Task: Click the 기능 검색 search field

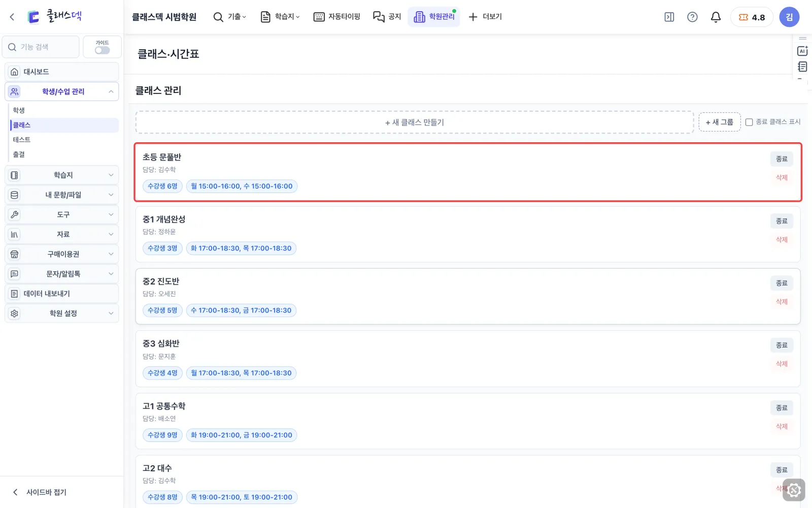Action: click(41, 47)
